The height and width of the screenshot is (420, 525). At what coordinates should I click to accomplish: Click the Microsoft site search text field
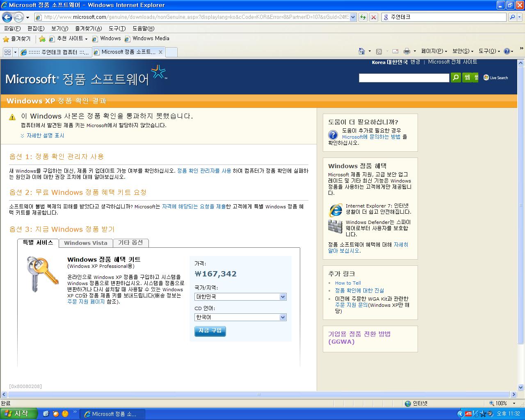[x=404, y=78]
